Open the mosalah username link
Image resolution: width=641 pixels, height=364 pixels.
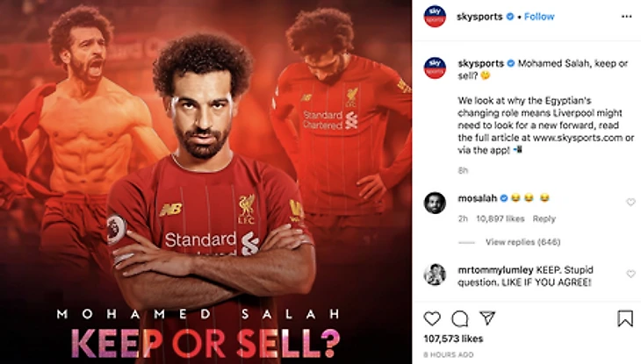(x=478, y=198)
